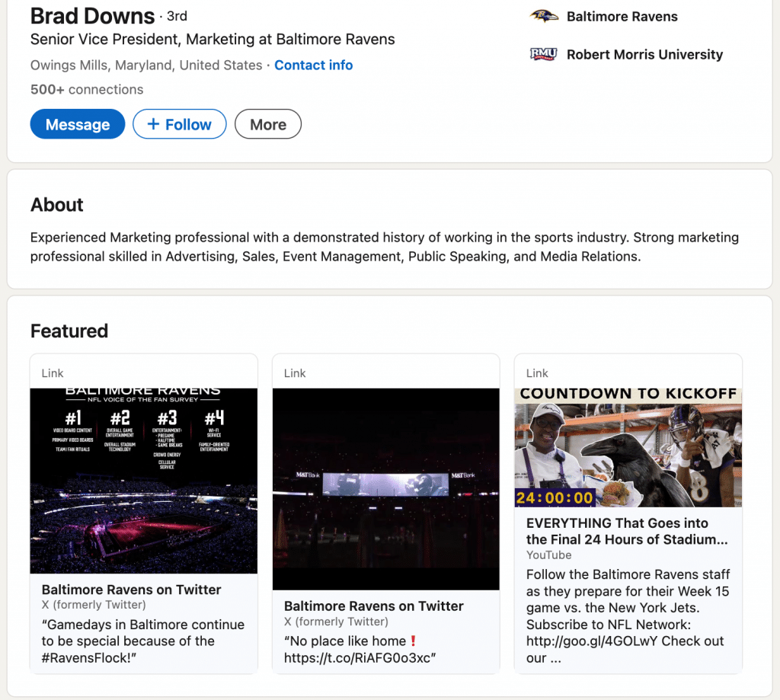Follow Brad Downs
The image size is (780, 700).
[x=179, y=123]
